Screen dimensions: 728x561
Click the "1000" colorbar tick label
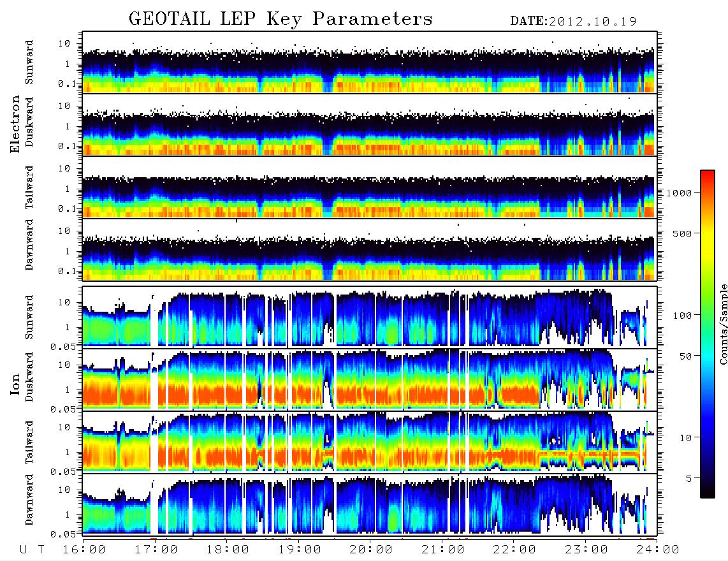point(679,193)
